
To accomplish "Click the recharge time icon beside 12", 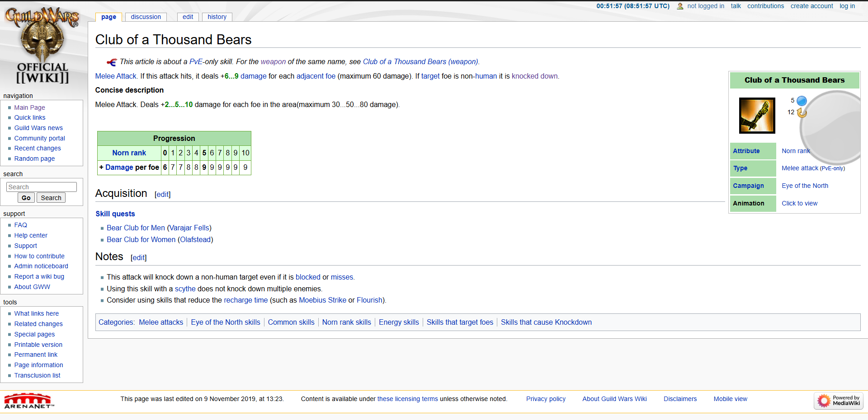I will click(x=802, y=112).
